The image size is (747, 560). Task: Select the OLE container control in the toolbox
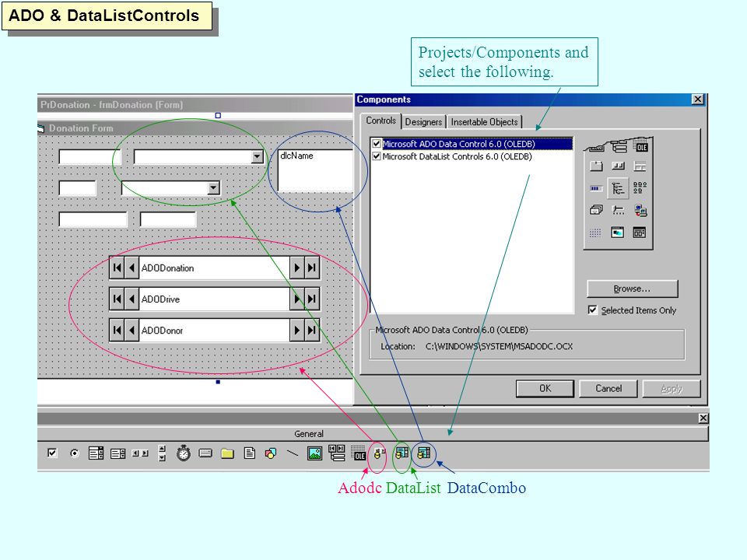click(358, 453)
